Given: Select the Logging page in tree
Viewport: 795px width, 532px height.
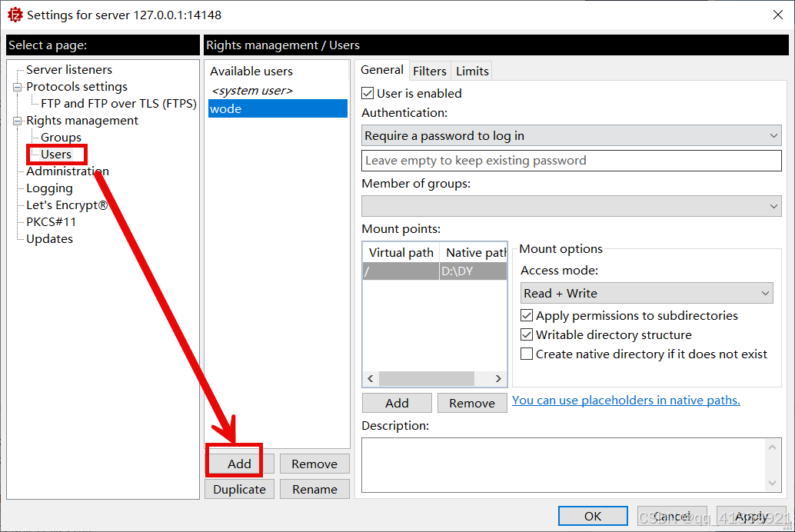Looking at the screenshot, I should pos(49,188).
